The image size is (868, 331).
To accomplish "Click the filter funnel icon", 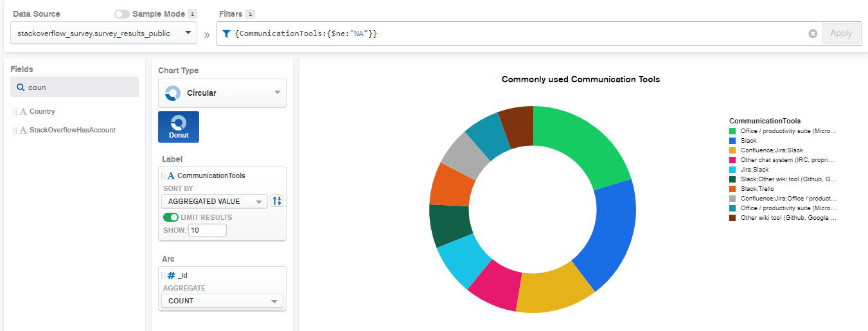I will point(226,33).
